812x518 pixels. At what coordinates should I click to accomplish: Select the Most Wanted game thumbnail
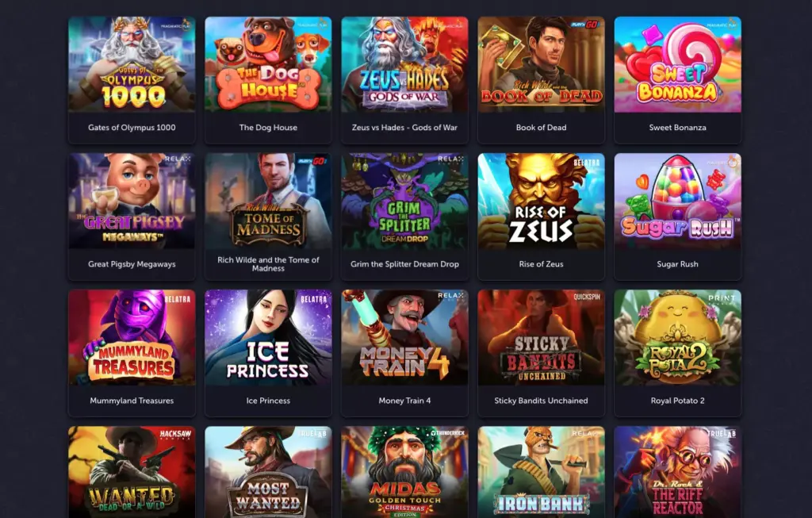pyautogui.click(x=268, y=472)
